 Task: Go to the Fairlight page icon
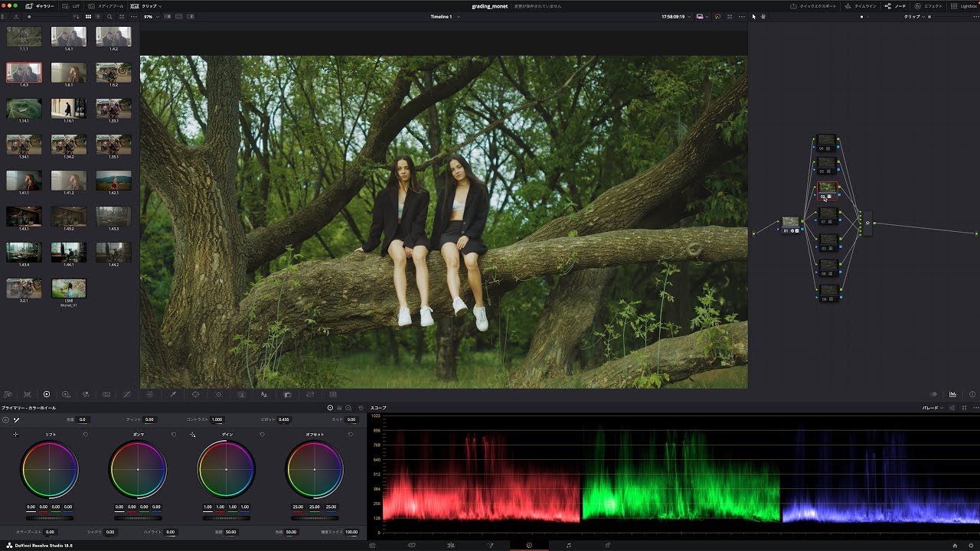coord(568,545)
